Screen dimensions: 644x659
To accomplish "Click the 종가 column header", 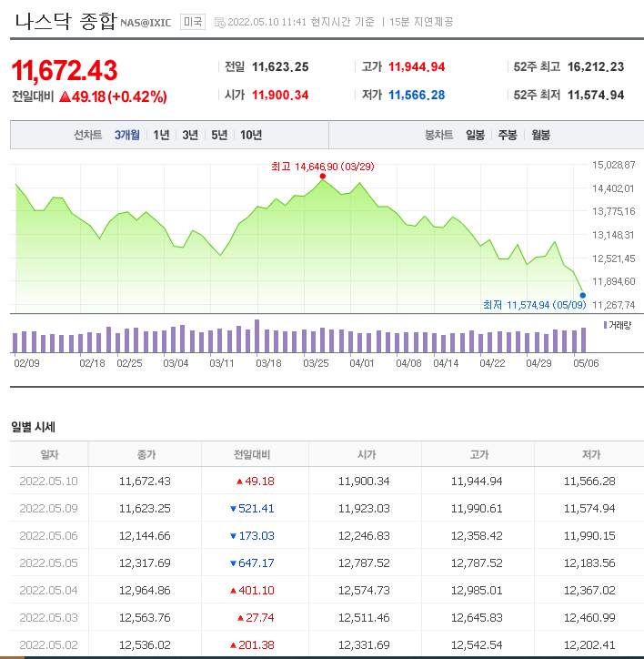I will (146, 454).
